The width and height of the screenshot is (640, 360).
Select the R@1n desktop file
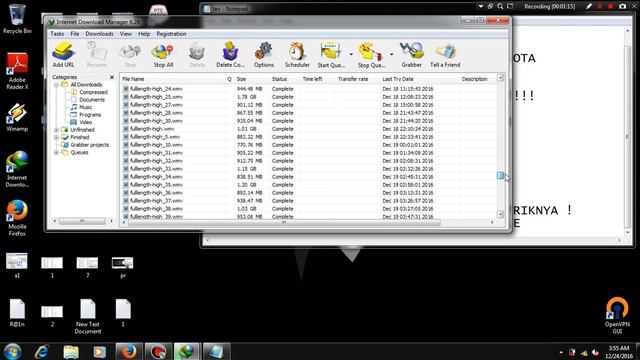[17, 313]
